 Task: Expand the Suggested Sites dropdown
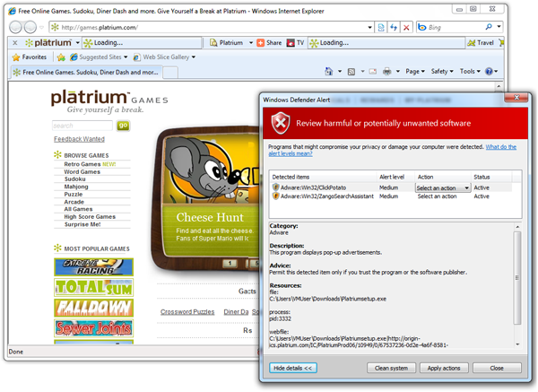126,57
